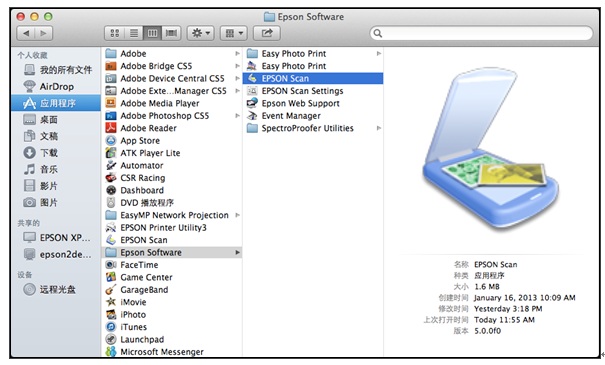Click the Adobe Device Central CS5 icon

tap(111, 78)
